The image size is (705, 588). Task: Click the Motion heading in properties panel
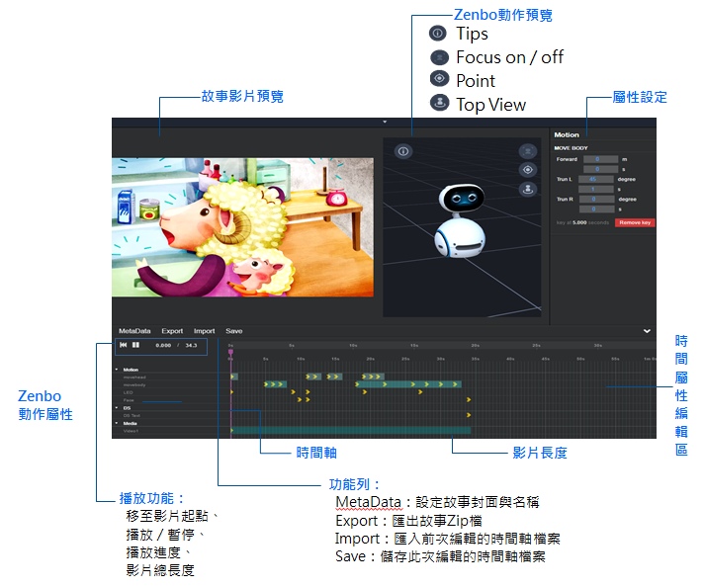(x=567, y=134)
